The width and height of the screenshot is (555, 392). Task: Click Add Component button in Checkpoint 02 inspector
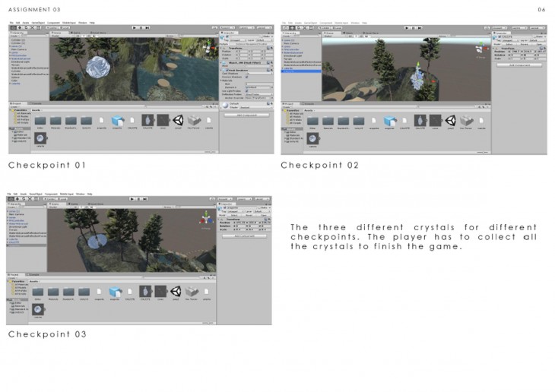(519, 65)
